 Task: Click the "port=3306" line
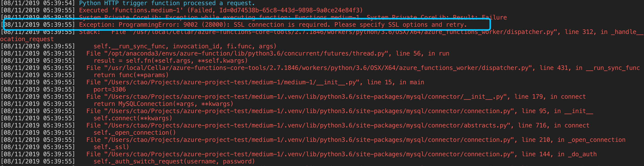(x=109, y=89)
